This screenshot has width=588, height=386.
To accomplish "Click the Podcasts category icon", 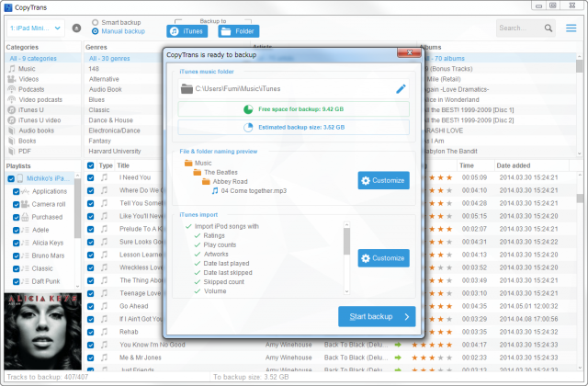I will pos(12,89).
